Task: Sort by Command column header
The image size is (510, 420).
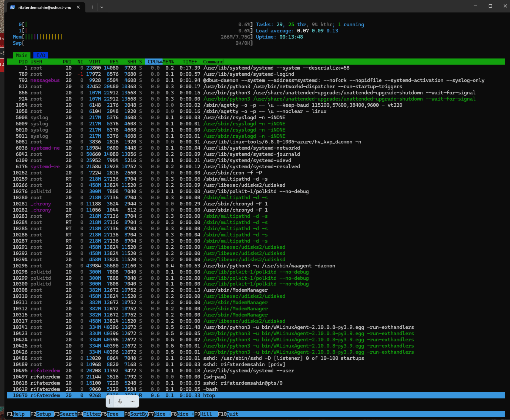Action: point(213,62)
